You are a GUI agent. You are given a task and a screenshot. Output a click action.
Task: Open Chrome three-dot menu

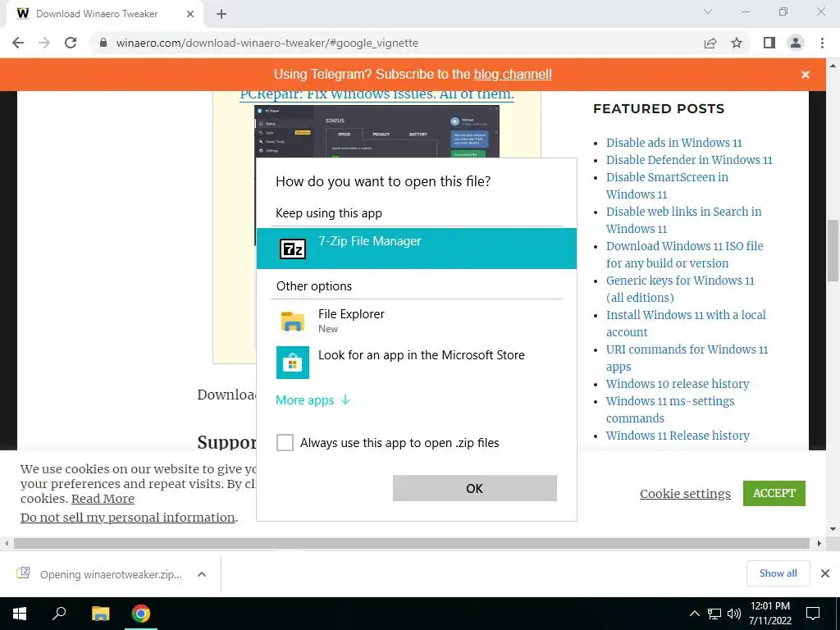point(822,43)
